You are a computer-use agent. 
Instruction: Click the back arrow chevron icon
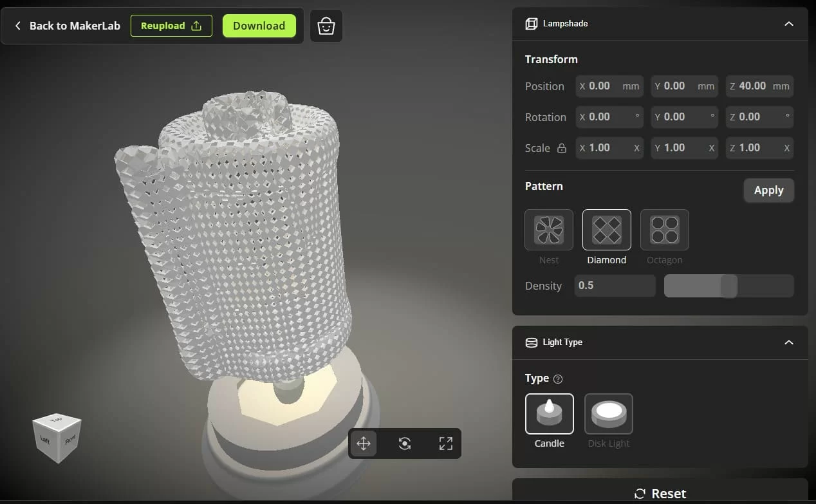click(17, 26)
